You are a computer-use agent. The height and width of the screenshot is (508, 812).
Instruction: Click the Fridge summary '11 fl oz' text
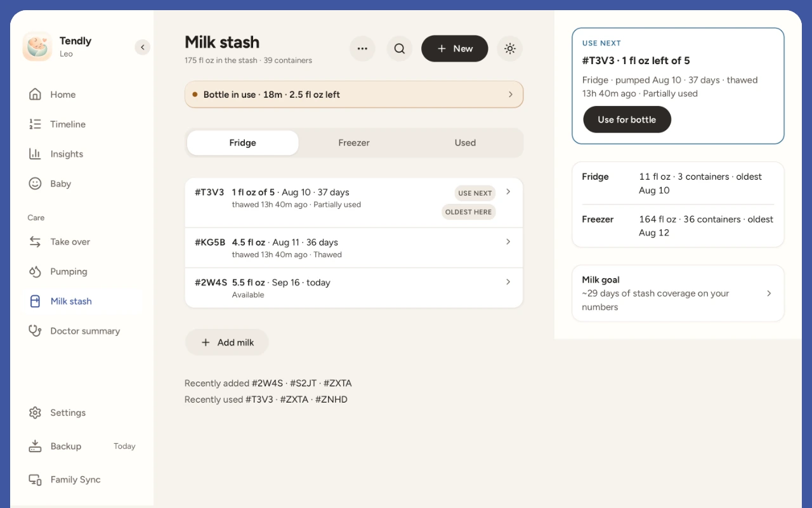[x=655, y=177]
